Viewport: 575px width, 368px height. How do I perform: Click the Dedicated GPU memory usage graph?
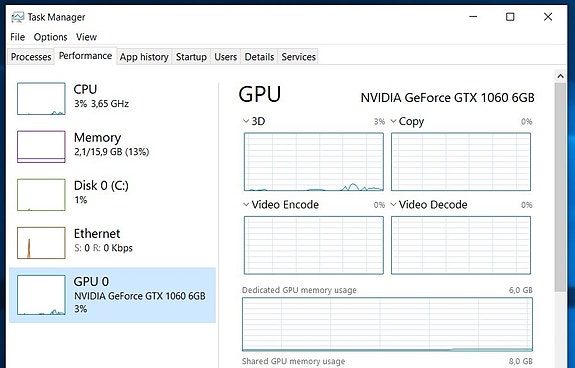(x=387, y=324)
